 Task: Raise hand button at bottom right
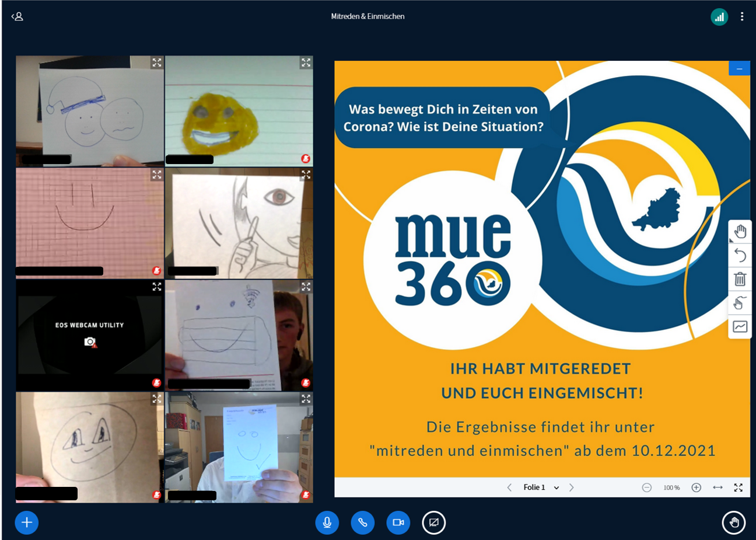tap(734, 522)
